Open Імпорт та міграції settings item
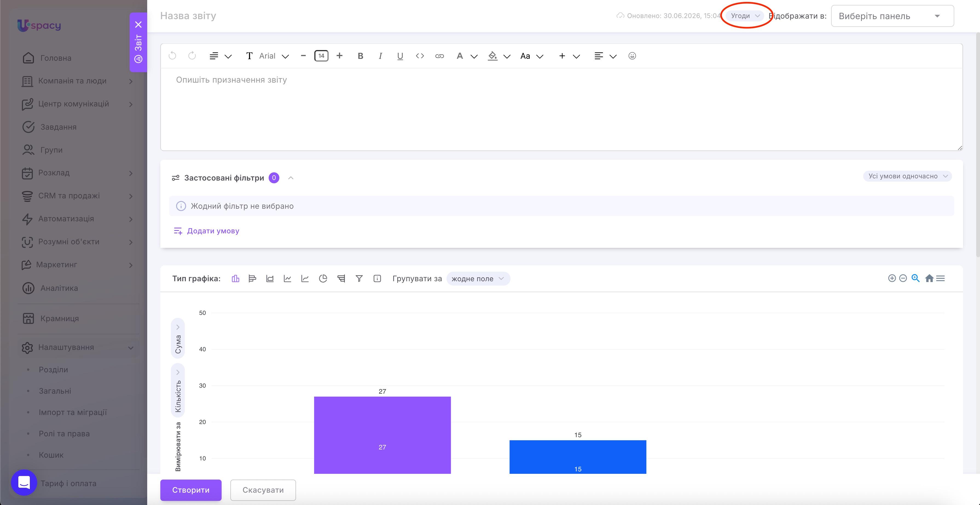The image size is (980, 505). coord(73,412)
